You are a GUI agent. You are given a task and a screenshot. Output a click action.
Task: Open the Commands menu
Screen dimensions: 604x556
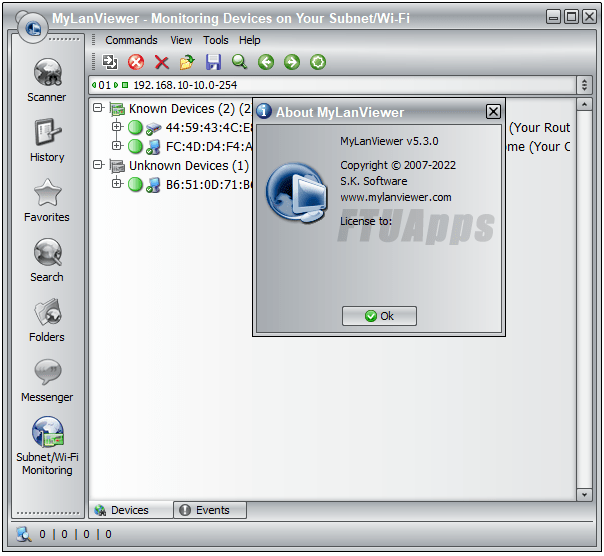[x=131, y=40]
